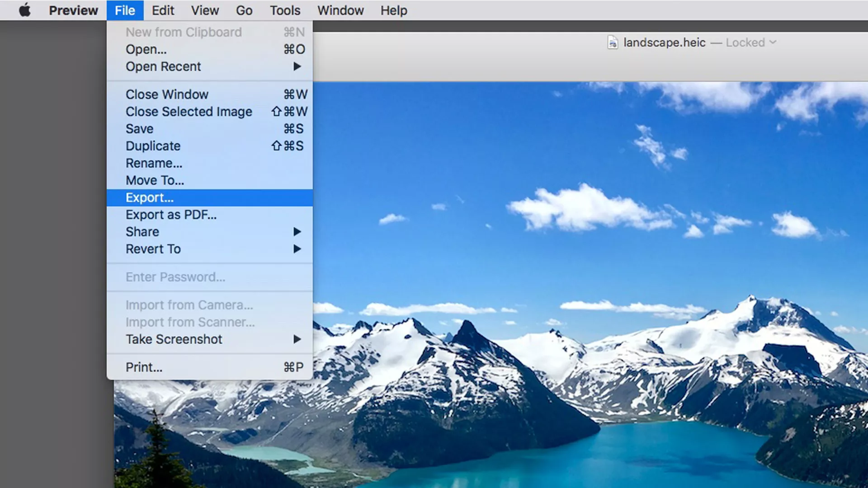
Task: Click Save with Command+S shortcut
Action: pyautogui.click(x=139, y=129)
